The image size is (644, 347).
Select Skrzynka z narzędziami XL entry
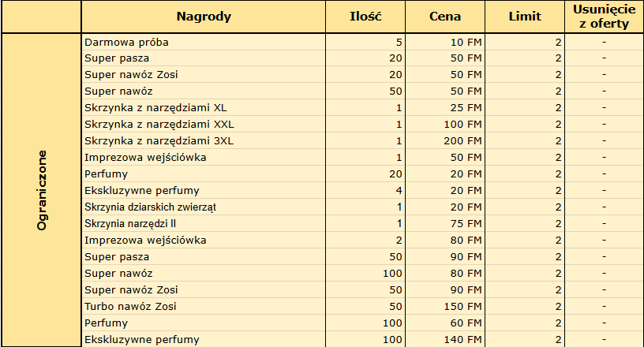click(155, 108)
